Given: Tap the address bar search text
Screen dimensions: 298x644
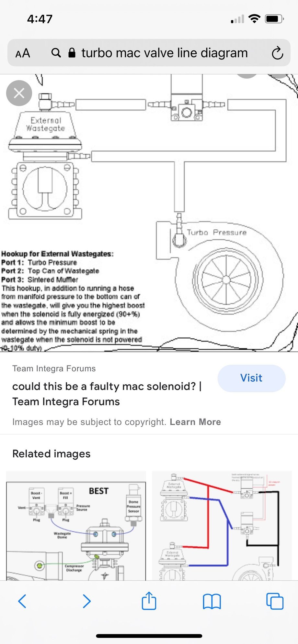Looking at the screenshot, I should 165,53.
